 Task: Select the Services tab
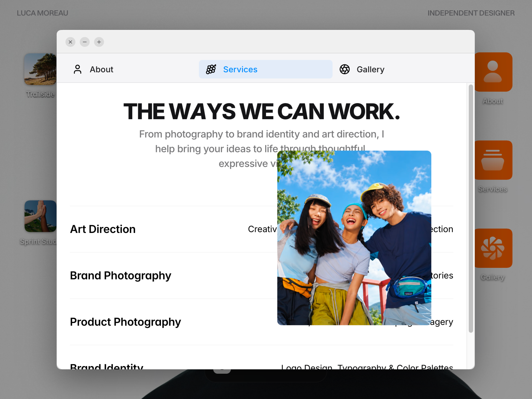point(266,69)
